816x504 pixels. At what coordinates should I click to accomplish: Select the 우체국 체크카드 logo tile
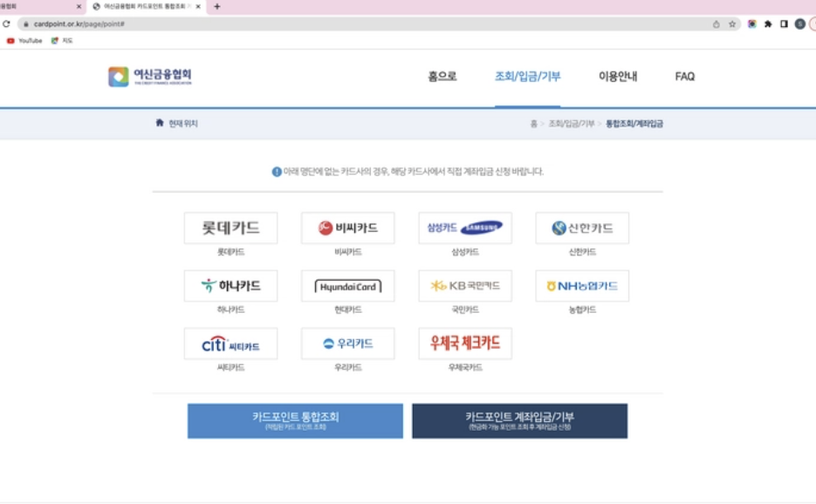[x=465, y=344]
